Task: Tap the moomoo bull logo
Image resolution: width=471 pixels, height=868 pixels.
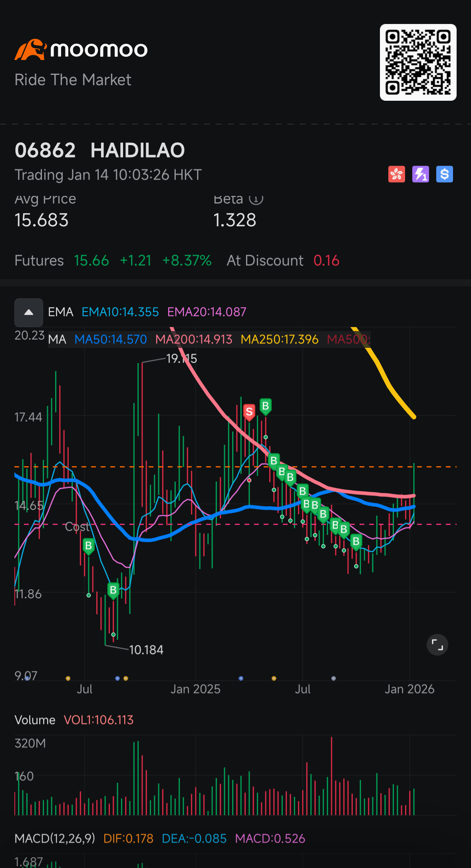Action: click(x=30, y=50)
